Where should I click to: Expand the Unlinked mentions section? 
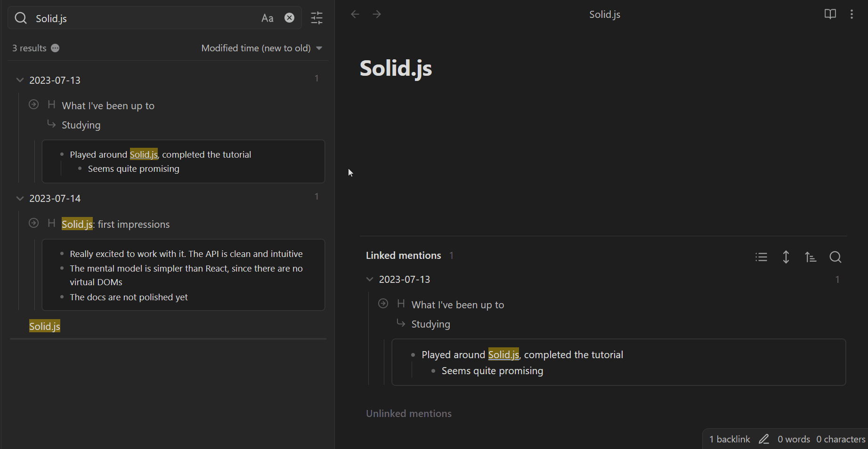click(x=409, y=414)
